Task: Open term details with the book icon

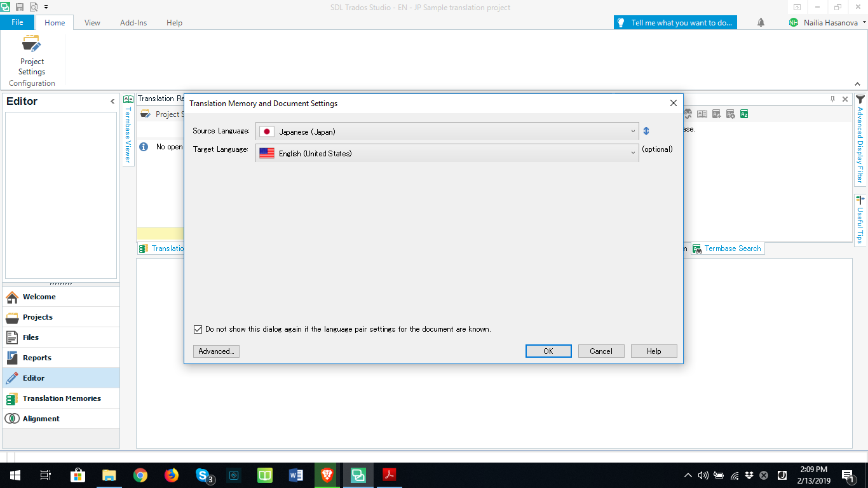Action: point(702,113)
